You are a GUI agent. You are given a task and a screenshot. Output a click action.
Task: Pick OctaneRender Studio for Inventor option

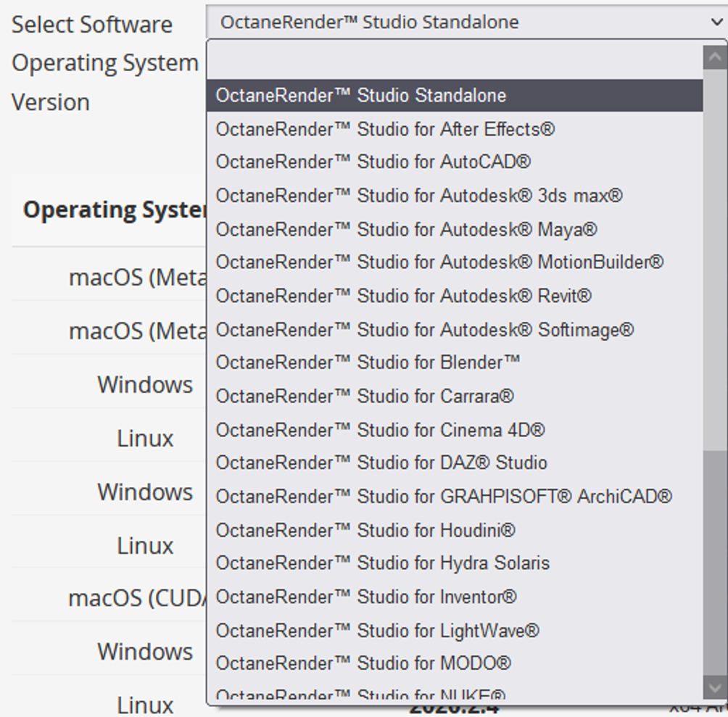[x=366, y=597]
